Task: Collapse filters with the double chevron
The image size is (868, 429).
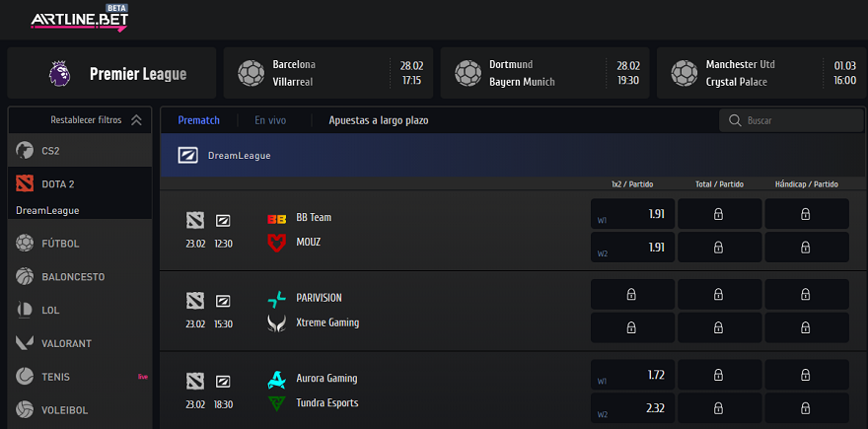Action: 136,120
